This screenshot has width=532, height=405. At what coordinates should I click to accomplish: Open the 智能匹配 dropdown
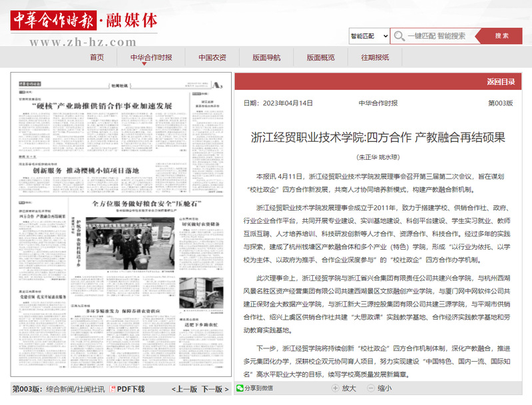(368, 36)
